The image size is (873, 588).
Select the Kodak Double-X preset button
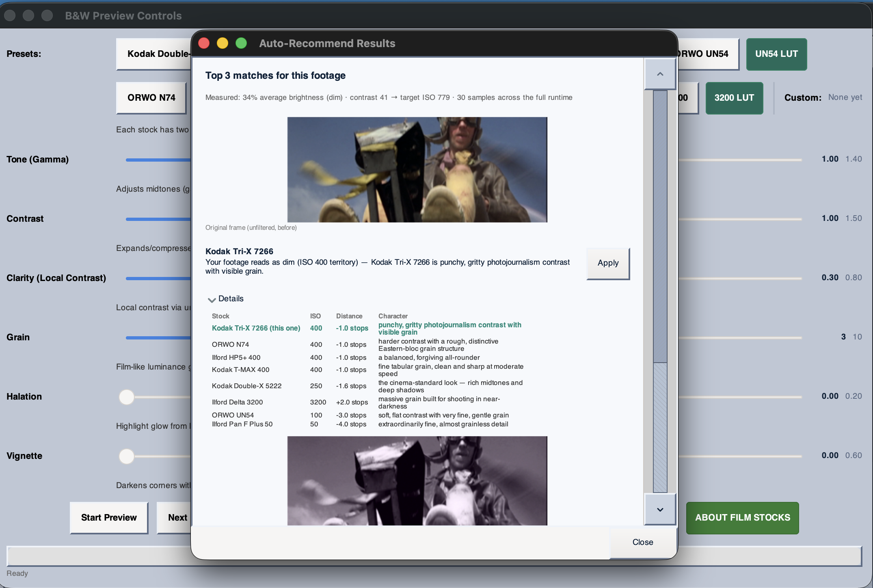154,54
